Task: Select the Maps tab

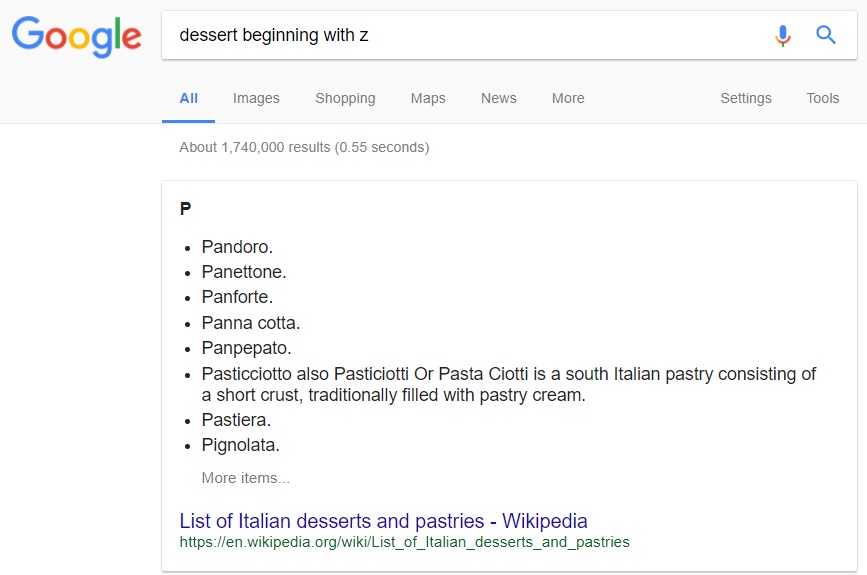Action: tap(428, 98)
